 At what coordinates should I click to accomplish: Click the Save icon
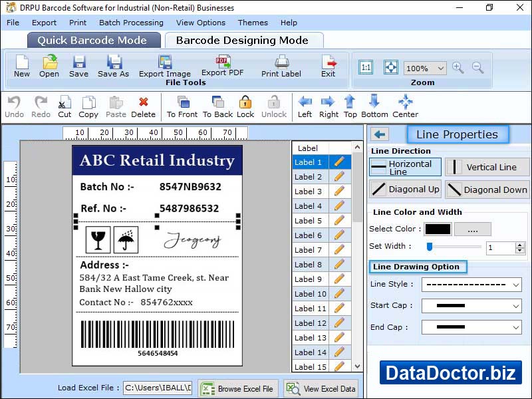click(78, 66)
